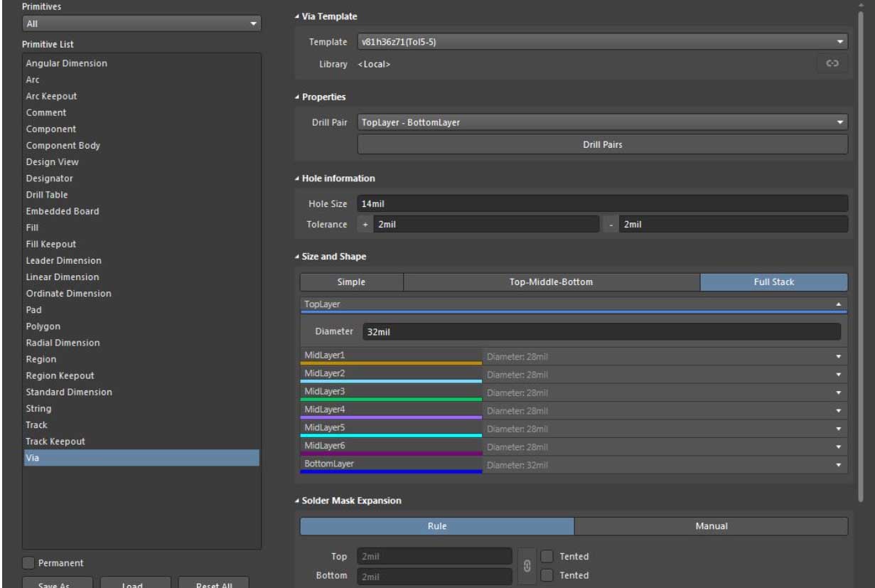Open the Drill Pair dropdown
This screenshot has width=875, height=588.
(839, 122)
